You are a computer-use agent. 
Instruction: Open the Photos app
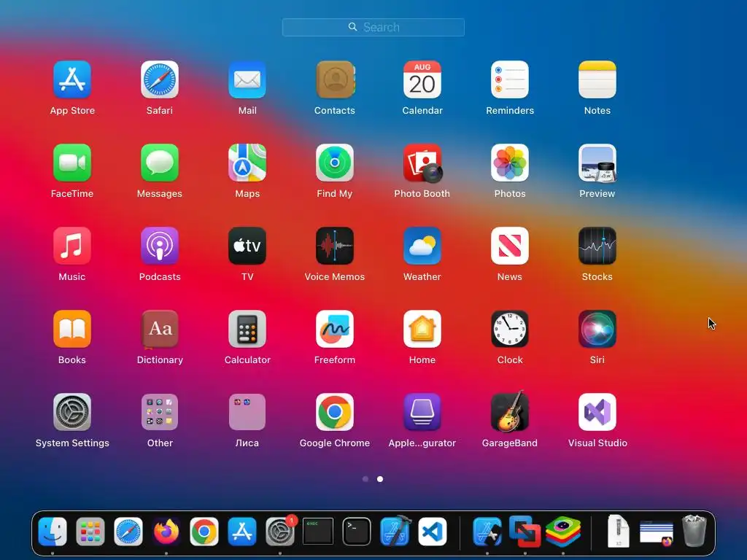point(510,163)
